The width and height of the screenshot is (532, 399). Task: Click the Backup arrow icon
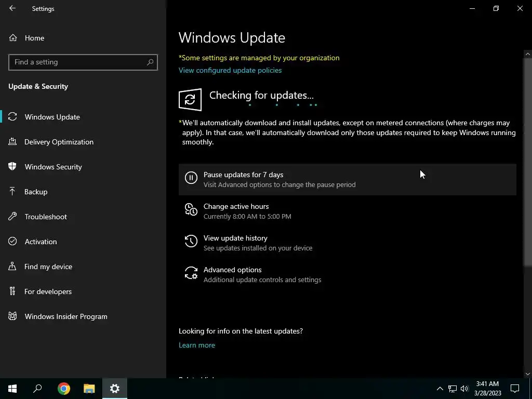click(12, 191)
